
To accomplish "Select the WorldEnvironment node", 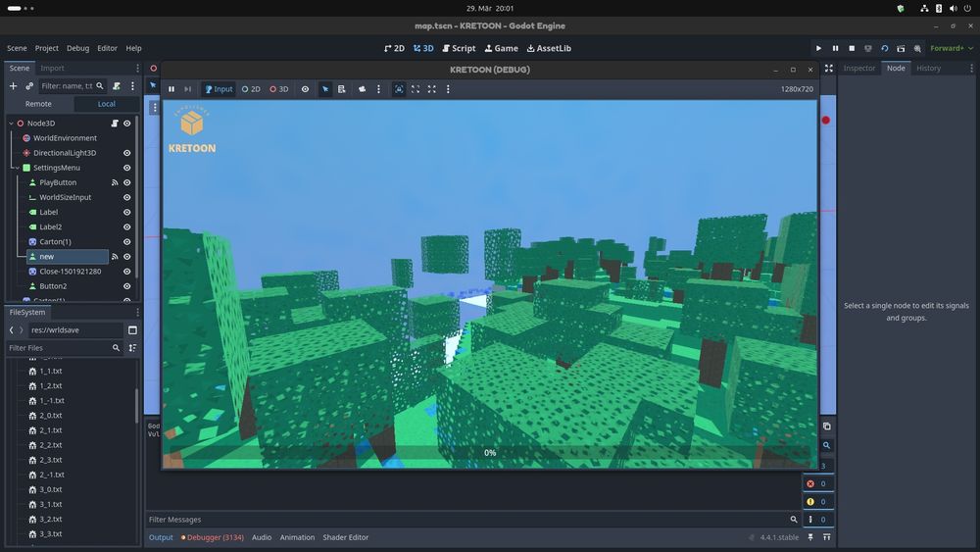I will (x=65, y=138).
